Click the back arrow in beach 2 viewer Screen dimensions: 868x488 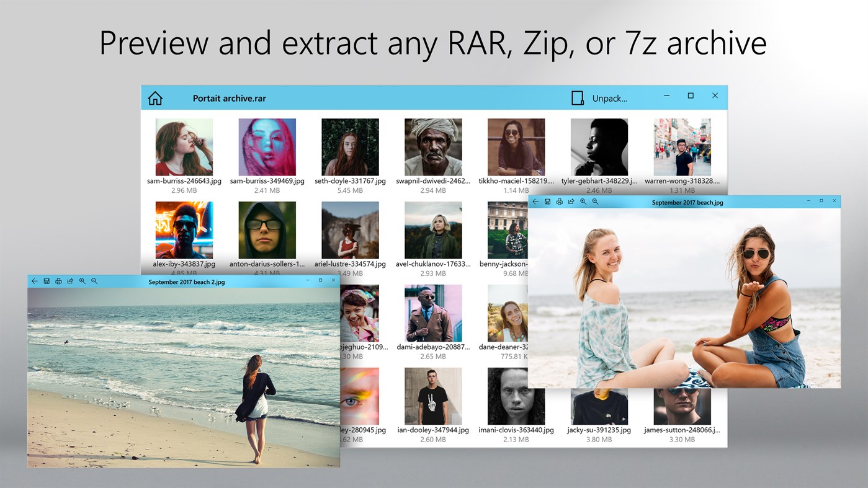(34, 281)
